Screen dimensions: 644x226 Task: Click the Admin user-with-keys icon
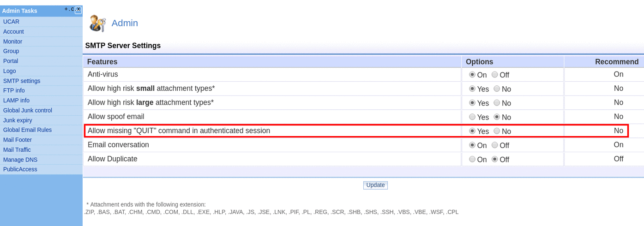[x=98, y=23]
